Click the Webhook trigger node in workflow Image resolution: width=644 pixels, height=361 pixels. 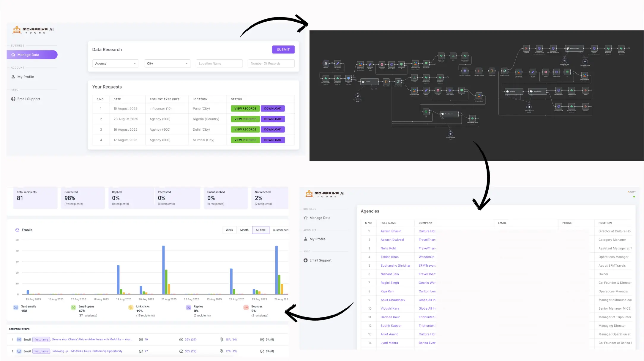(326, 63)
